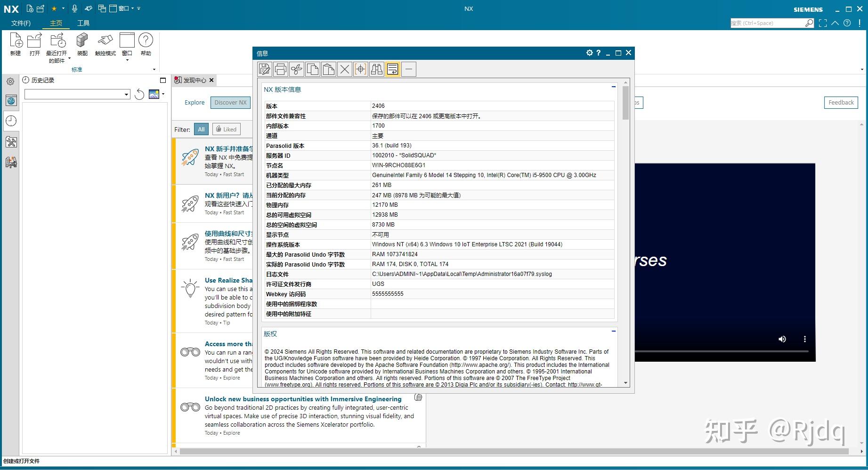
Task: Open the History Palette clock icon in sidebar
Action: point(10,121)
